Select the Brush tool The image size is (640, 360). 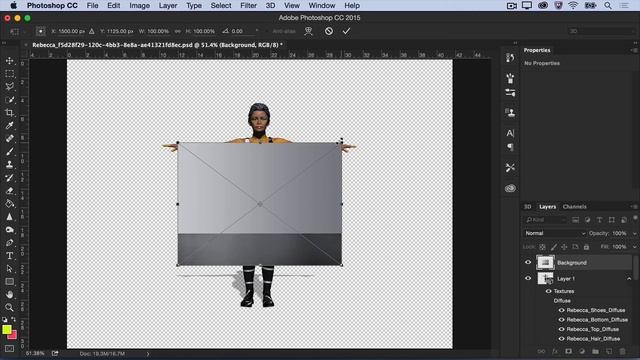(x=9, y=152)
